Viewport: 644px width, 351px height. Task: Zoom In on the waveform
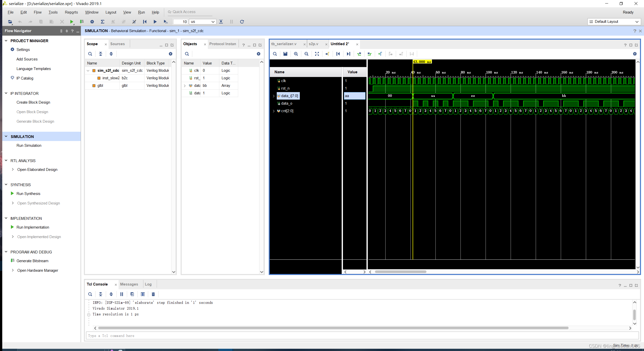(296, 54)
